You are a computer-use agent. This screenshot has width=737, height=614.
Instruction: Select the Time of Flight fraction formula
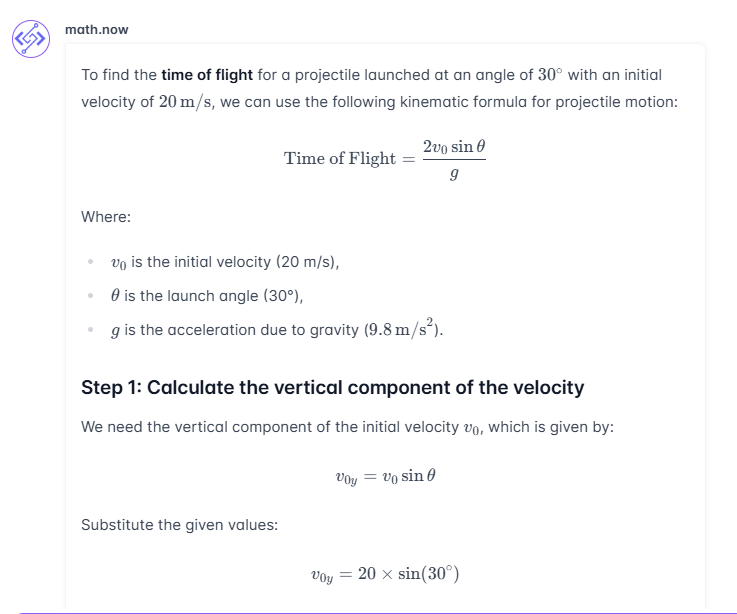(x=384, y=158)
